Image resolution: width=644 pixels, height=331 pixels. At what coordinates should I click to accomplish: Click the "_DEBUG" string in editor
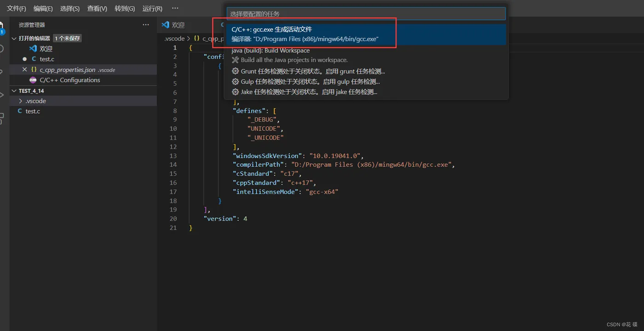(x=262, y=120)
